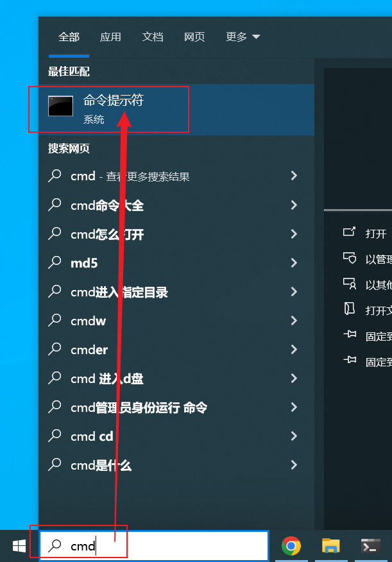
Task: Switch to the 应用 tab
Action: tap(110, 37)
